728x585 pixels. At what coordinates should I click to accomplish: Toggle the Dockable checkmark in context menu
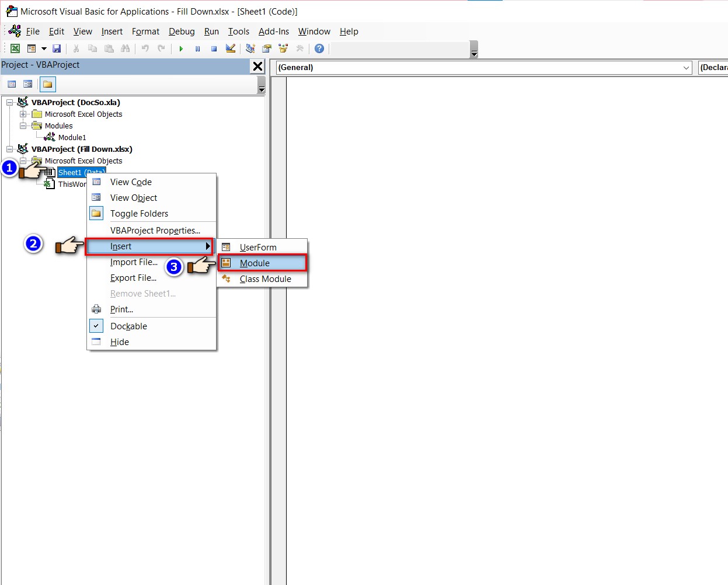pos(128,326)
